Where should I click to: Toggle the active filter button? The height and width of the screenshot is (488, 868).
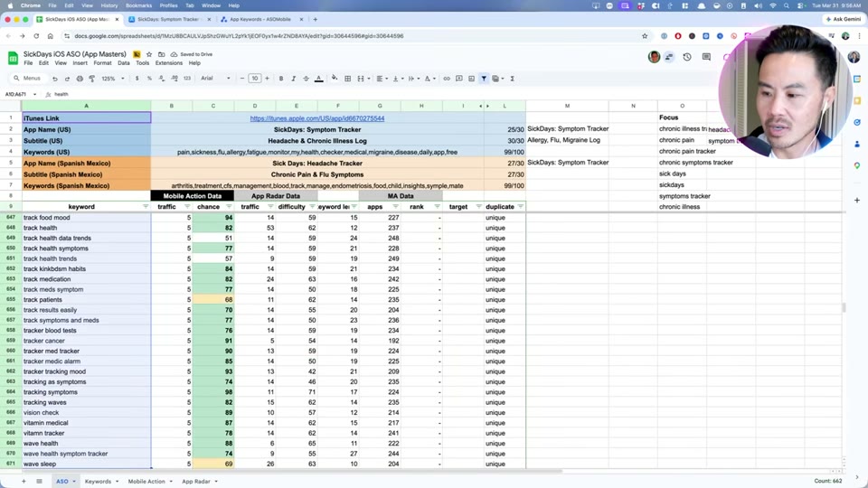(x=484, y=79)
